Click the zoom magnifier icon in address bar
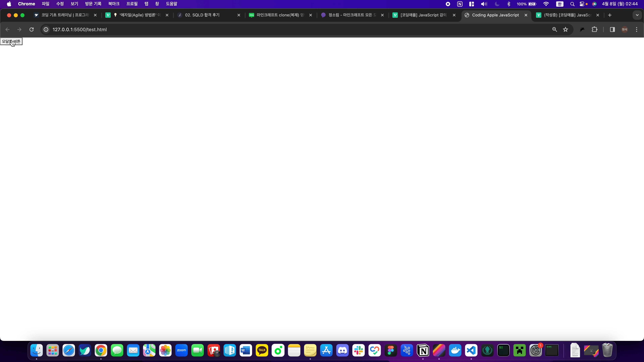Viewport: 644px width, 362px height. click(554, 29)
